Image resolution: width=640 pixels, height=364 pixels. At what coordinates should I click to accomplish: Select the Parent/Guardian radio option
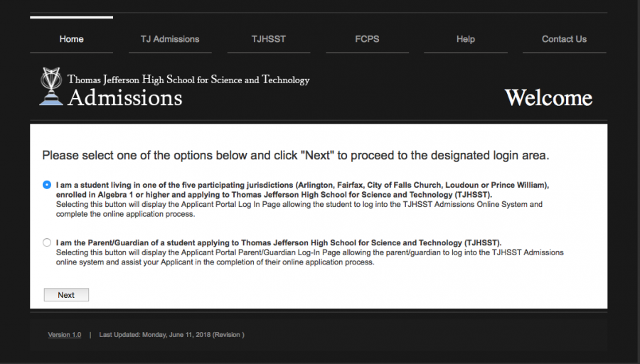pyautogui.click(x=47, y=242)
